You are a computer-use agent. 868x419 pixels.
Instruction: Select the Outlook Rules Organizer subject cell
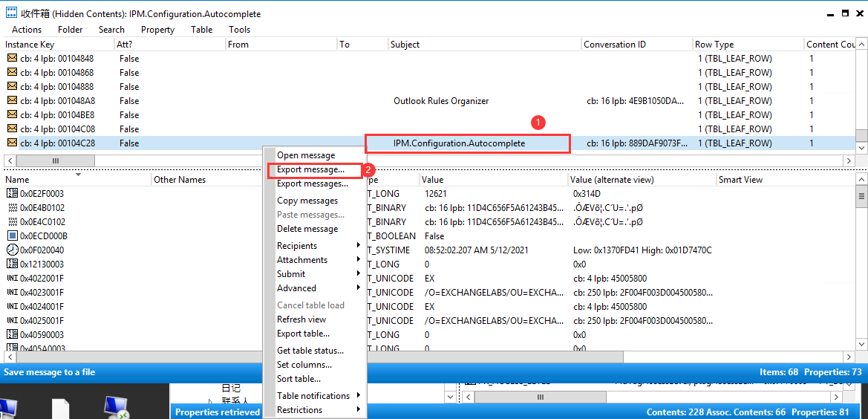[x=441, y=101]
